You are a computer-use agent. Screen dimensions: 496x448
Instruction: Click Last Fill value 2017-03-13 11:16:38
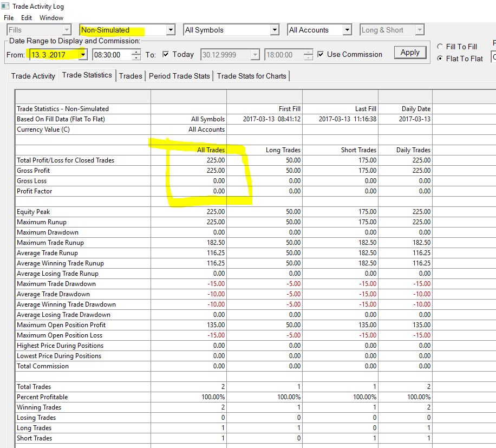(x=347, y=119)
